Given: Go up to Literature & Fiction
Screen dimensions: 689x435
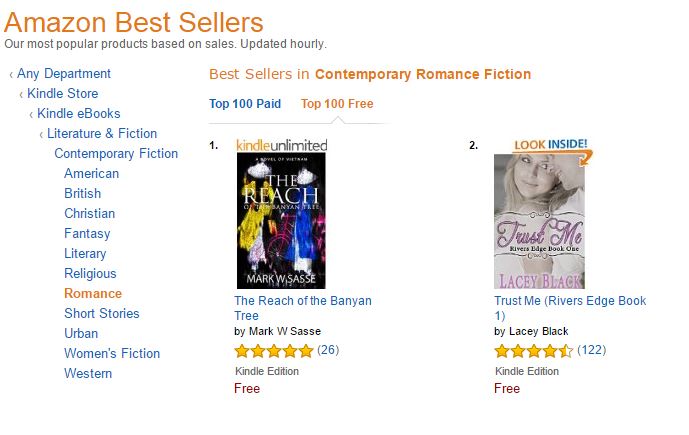Looking at the screenshot, I should point(102,134).
